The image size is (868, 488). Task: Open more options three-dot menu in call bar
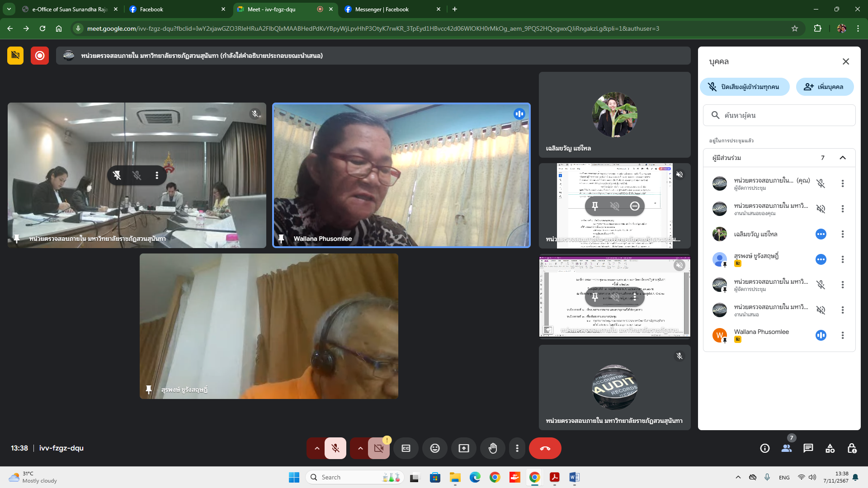(x=517, y=448)
